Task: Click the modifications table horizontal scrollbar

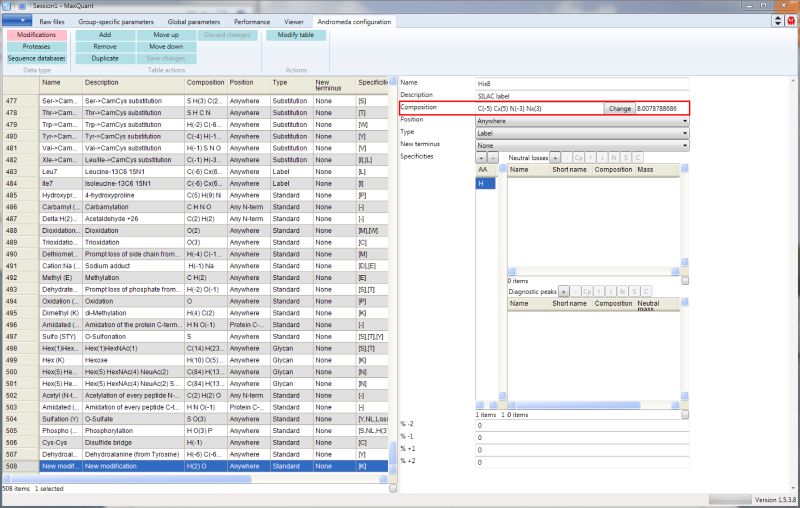Action: coord(131,479)
